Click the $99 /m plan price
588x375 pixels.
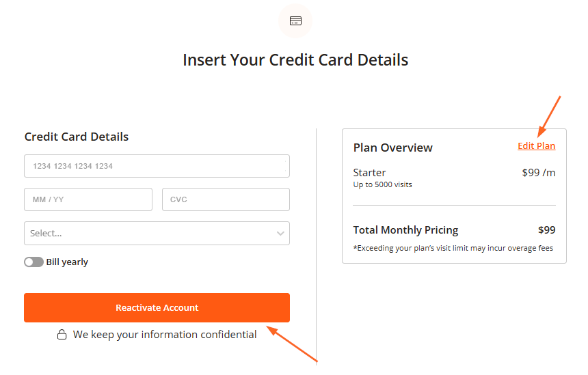[538, 172]
